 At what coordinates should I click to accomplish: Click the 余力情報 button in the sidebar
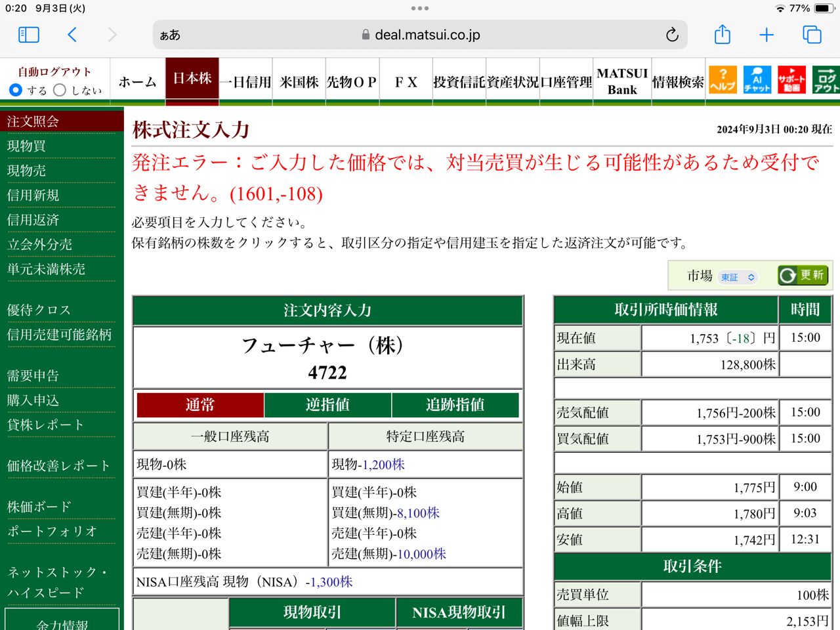tap(62, 620)
